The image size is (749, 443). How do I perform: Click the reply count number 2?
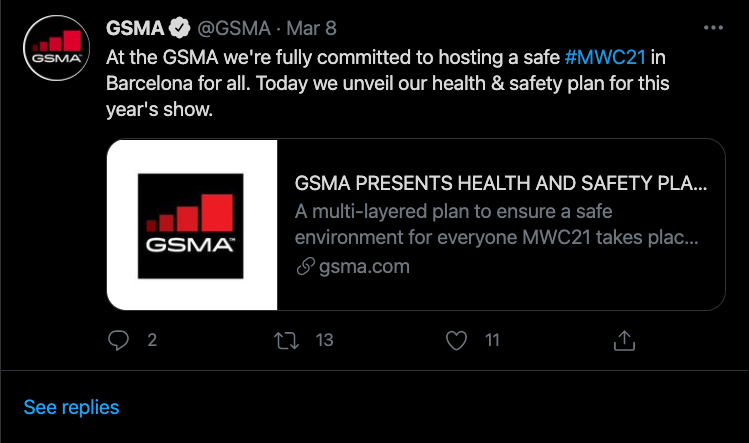[152, 340]
